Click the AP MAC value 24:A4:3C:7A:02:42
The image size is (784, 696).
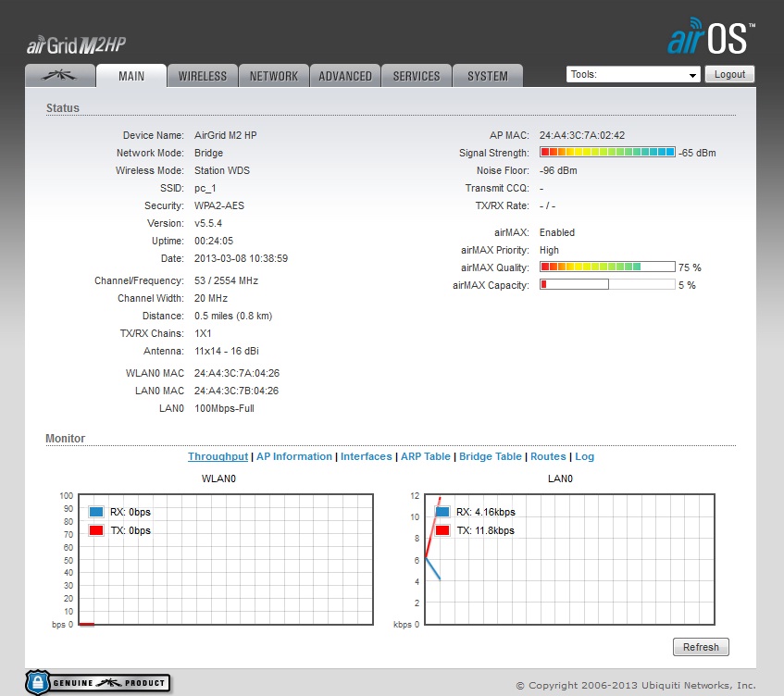point(582,135)
